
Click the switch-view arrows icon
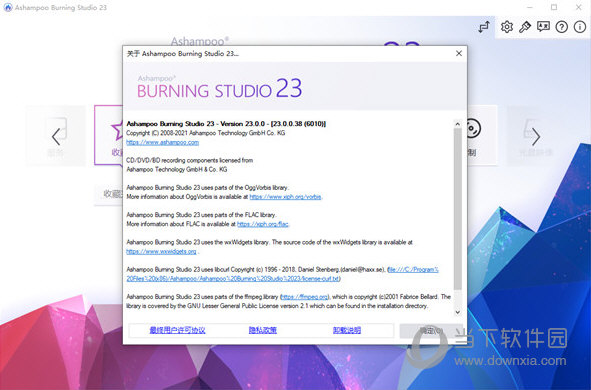coord(484,27)
